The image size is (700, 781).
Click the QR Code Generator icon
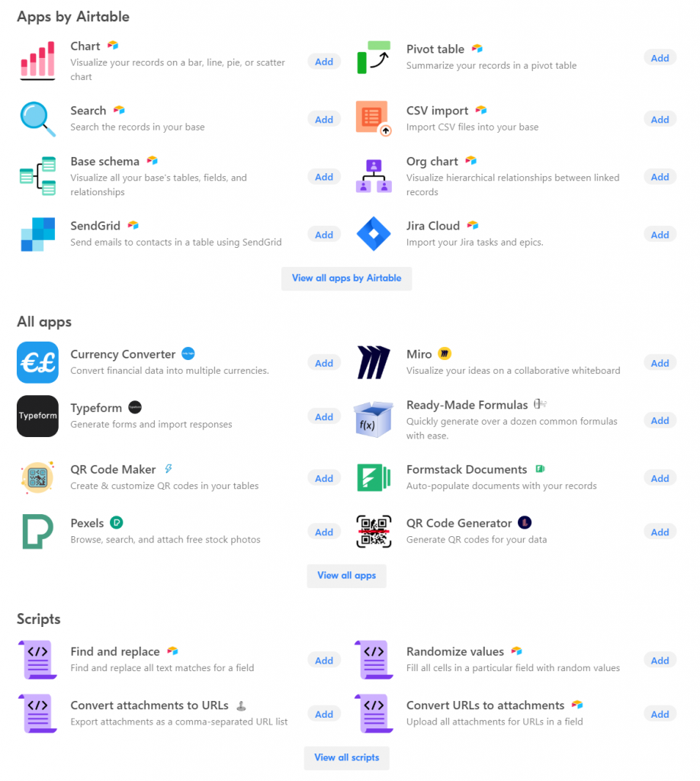click(x=374, y=532)
